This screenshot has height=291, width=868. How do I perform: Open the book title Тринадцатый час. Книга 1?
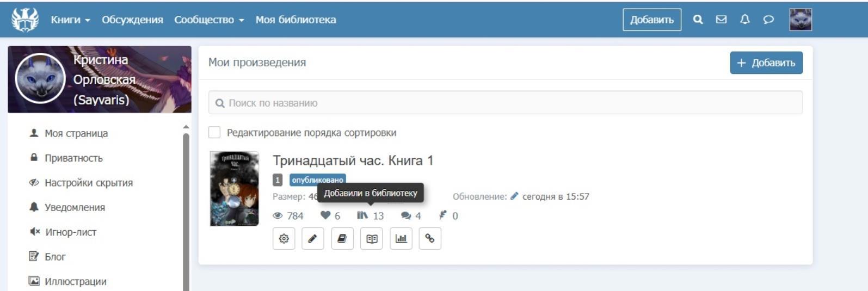coord(353,160)
